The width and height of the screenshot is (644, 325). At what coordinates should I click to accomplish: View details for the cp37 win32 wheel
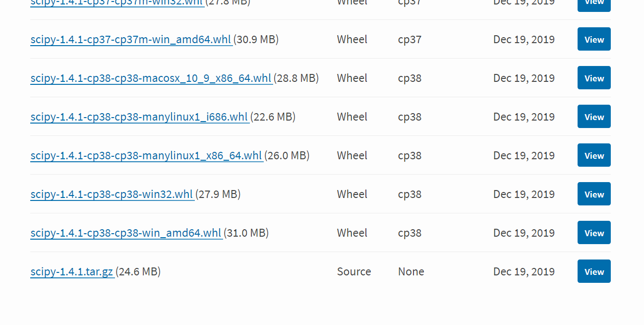[x=593, y=2]
